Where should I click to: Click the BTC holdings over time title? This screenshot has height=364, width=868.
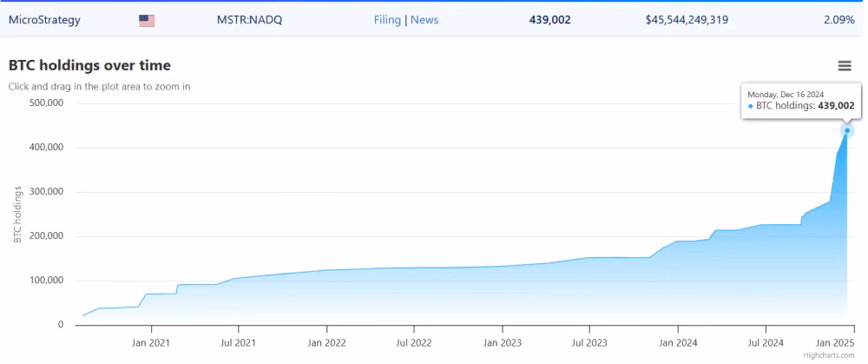pyautogui.click(x=89, y=65)
